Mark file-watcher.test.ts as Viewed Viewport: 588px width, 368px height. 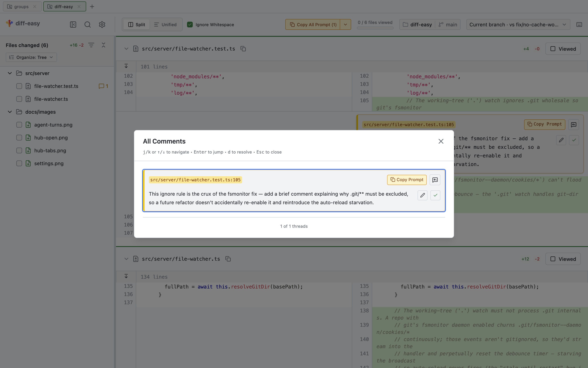click(563, 49)
